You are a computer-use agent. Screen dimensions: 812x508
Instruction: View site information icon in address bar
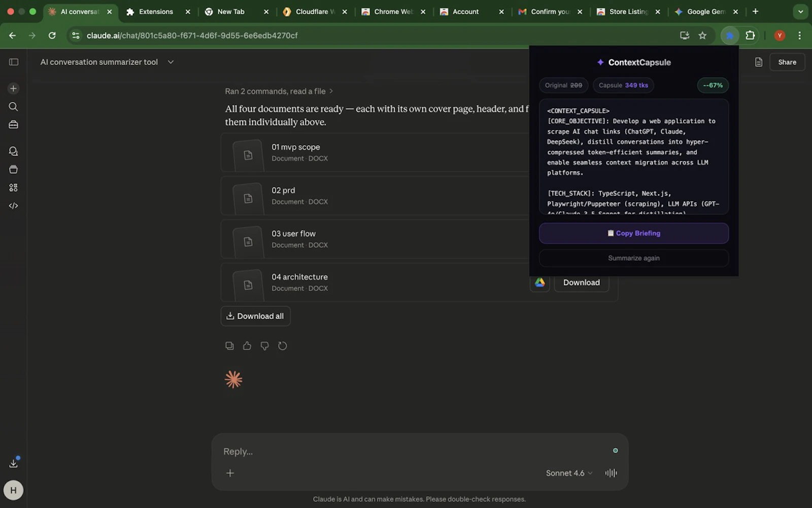click(76, 36)
